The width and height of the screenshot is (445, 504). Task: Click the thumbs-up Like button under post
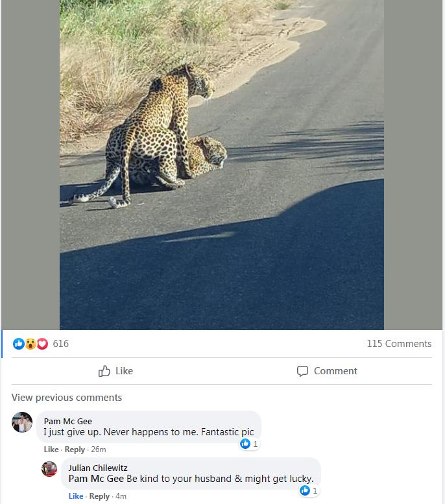(x=115, y=371)
